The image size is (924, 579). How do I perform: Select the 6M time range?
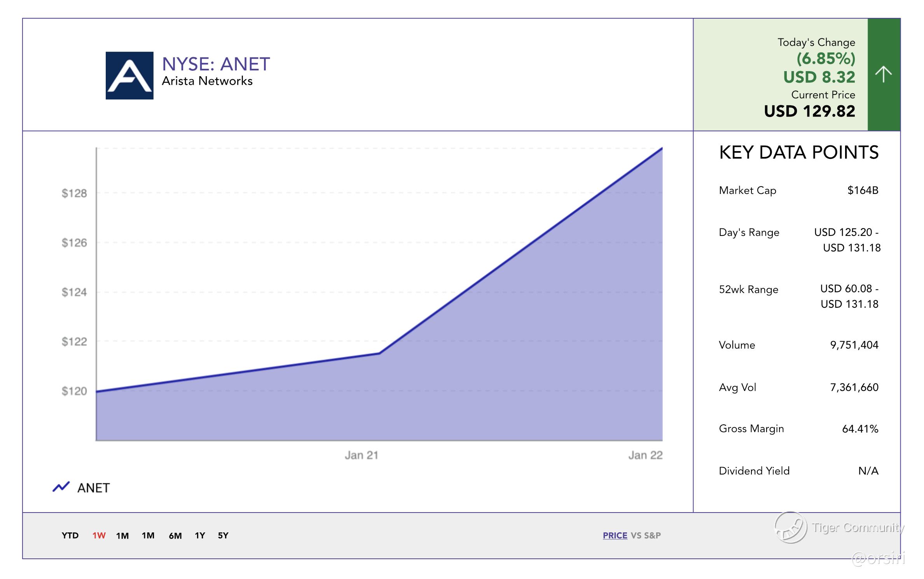pos(175,536)
